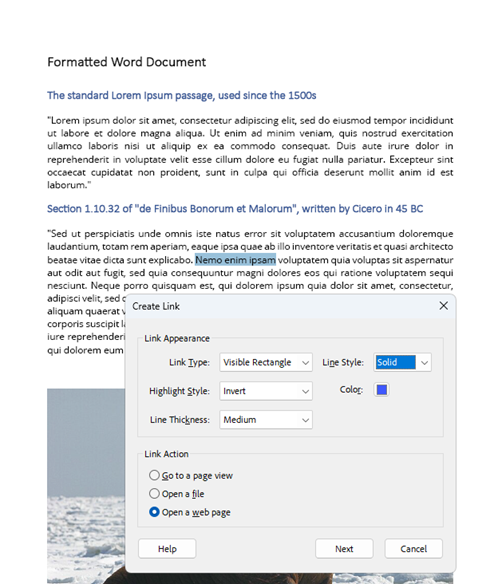Click the standard Lorem Ipsum passage heading

point(181,96)
